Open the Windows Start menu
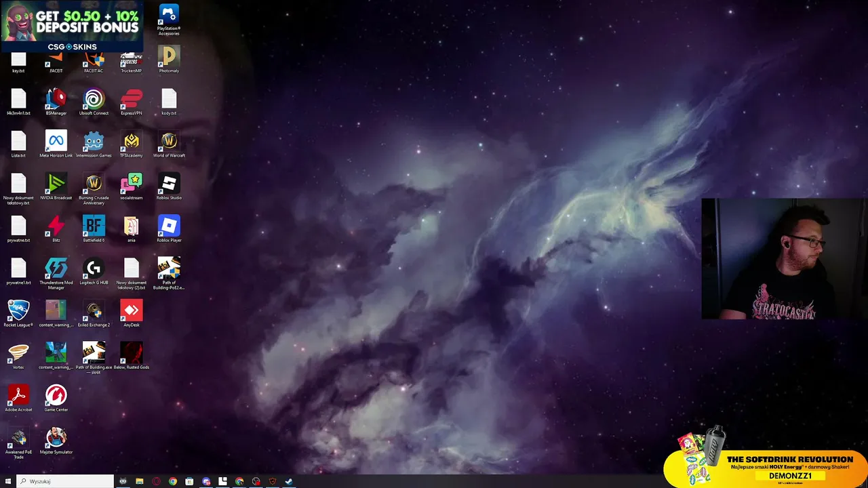The width and height of the screenshot is (868, 488). click(x=7, y=481)
